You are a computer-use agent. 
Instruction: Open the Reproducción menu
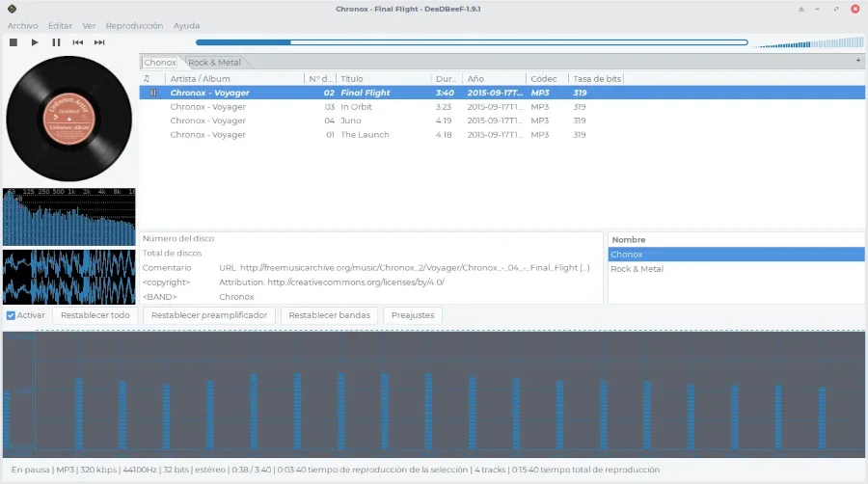pyautogui.click(x=134, y=25)
